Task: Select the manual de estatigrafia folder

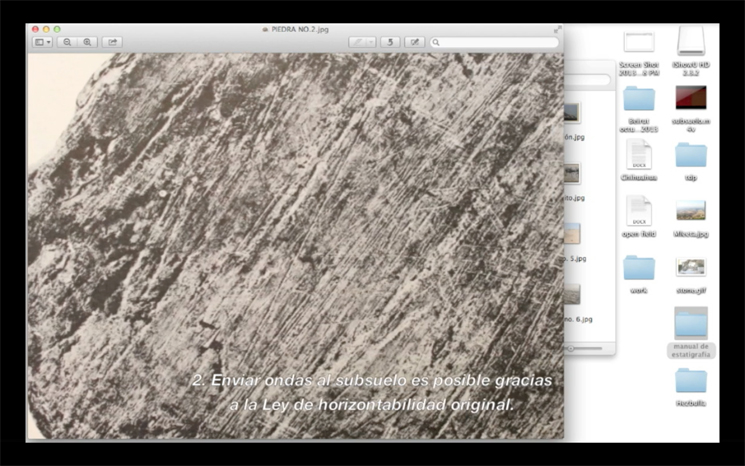Action: pos(690,323)
